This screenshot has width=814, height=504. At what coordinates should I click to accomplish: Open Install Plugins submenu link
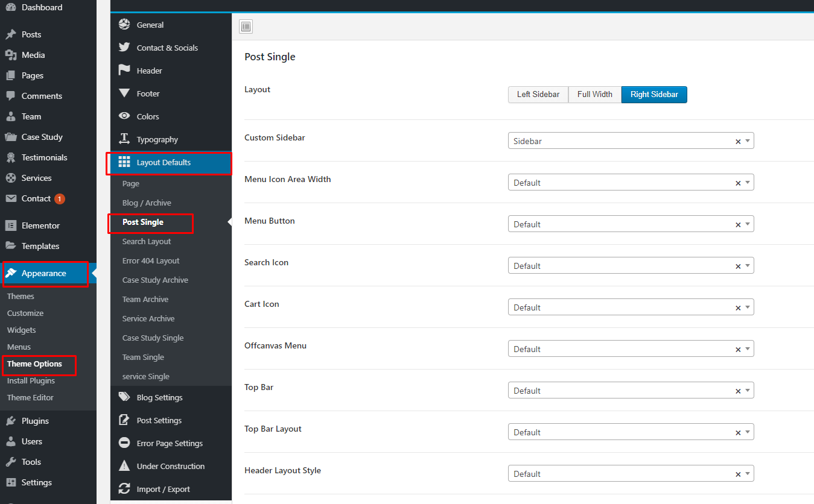[x=31, y=380]
